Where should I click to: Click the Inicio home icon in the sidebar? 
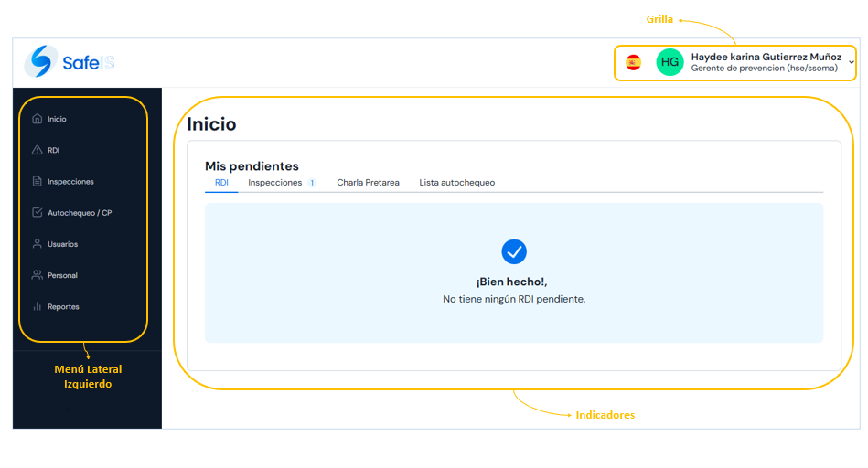38,119
